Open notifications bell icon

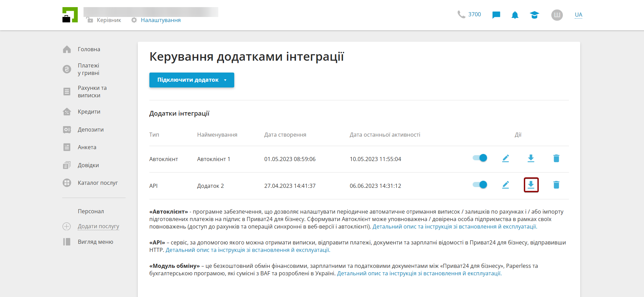(x=515, y=15)
